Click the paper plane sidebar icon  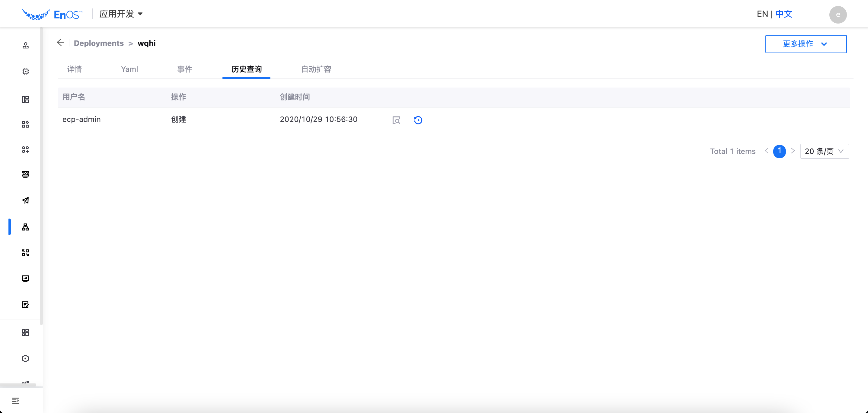tap(25, 200)
